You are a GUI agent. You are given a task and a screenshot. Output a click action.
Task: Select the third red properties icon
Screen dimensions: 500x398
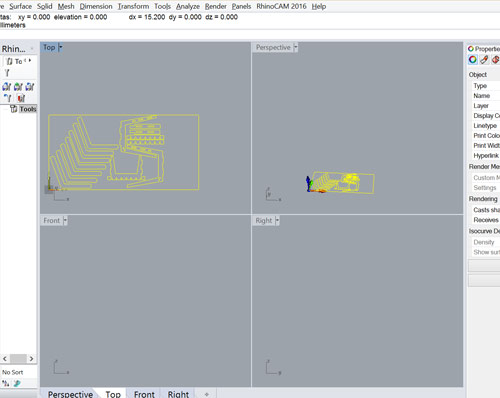tap(495, 60)
